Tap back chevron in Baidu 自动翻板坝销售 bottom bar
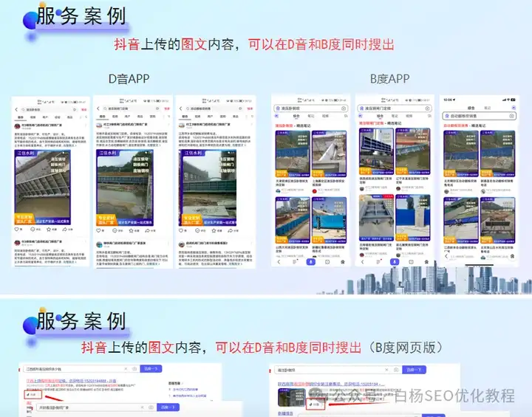Viewport: 532px width, 417px height. tap(446, 257)
